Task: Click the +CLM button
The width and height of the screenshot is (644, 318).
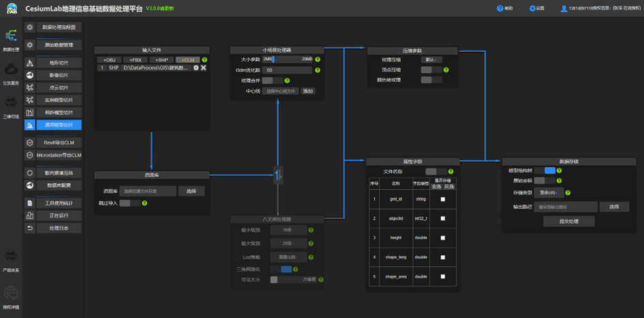Action: (188, 59)
